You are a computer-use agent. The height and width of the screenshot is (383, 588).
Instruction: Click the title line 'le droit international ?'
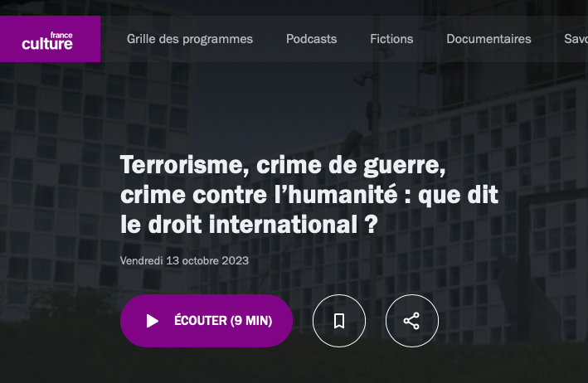coord(249,225)
